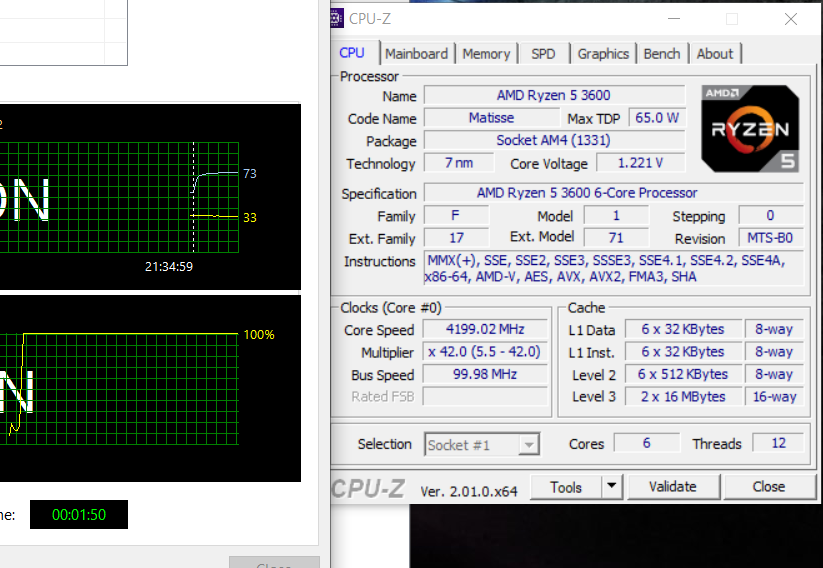Image resolution: width=823 pixels, height=568 pixels.
Task: Open the Socket #1 selection dropdown
Action: [482, 445]
